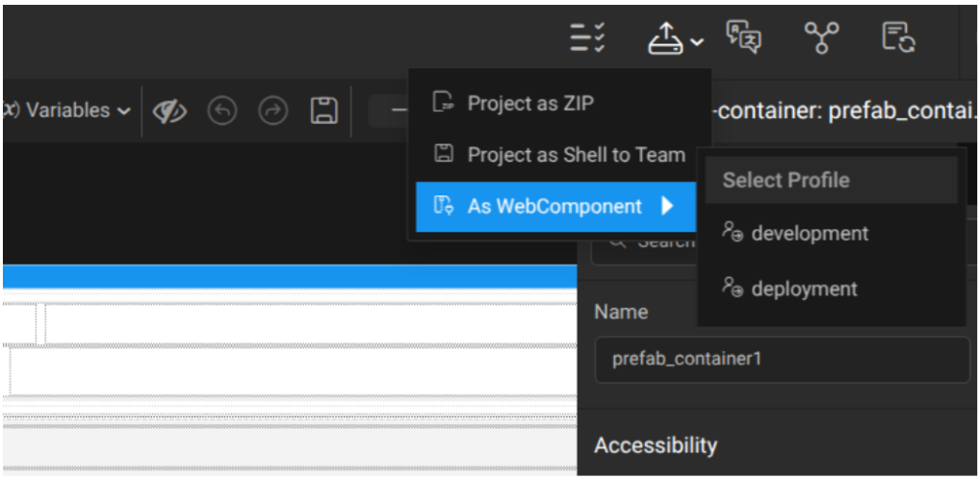Open the Variables dropdown

coord(67,111)
